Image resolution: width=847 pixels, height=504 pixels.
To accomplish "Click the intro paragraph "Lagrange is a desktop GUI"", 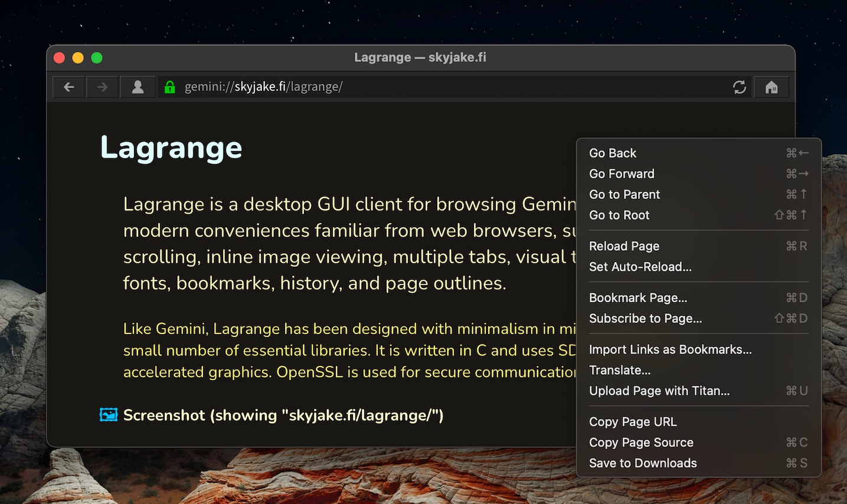I will [x=349, y=243].
